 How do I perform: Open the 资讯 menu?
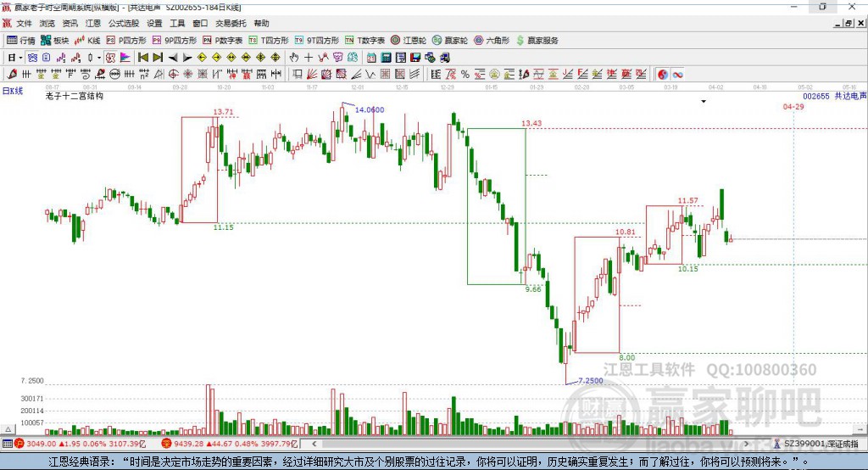[x=70, y=23]
